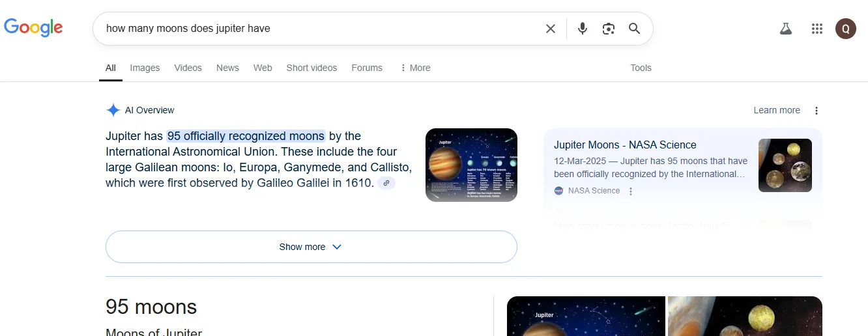Open NASA Science result three-dot menu
The width and height of the screenshot is (868, 336).
(x=630, y=191)
